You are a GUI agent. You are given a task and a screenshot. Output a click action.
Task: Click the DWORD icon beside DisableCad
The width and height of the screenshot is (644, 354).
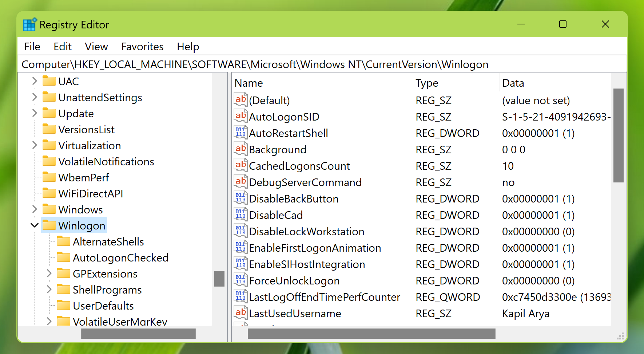tap(240, 214)
